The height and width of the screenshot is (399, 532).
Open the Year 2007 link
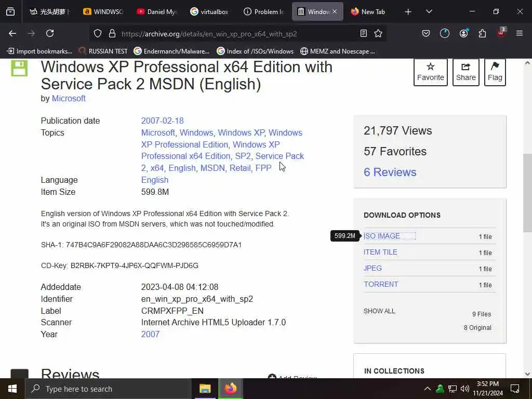150,334
